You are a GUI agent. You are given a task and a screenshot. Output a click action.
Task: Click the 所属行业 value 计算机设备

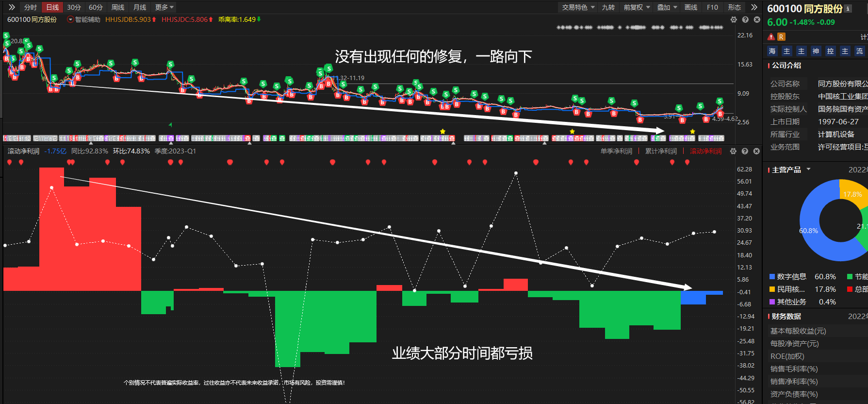tap(836, 135)
